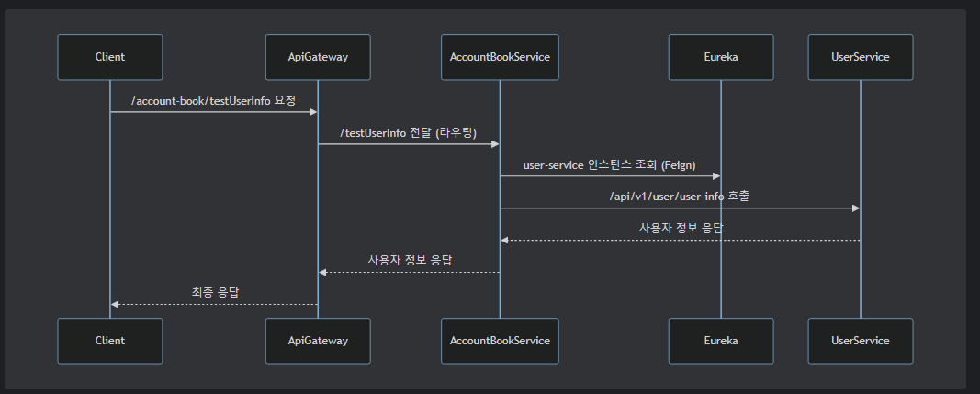Click the top Client participant box
Screen dimensions: 980x394
coord(110,57)
